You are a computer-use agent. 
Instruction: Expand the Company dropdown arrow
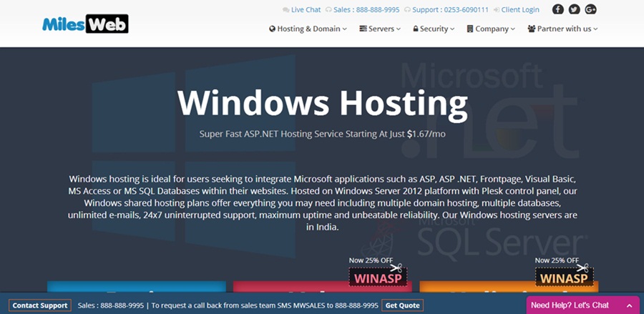click(x=512, y=29)
